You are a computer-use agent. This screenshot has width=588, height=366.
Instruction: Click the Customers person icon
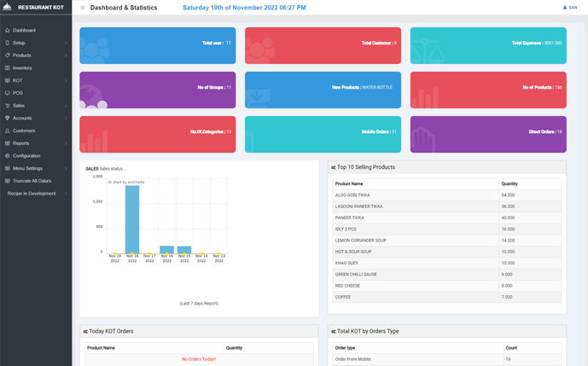[8, 131]
